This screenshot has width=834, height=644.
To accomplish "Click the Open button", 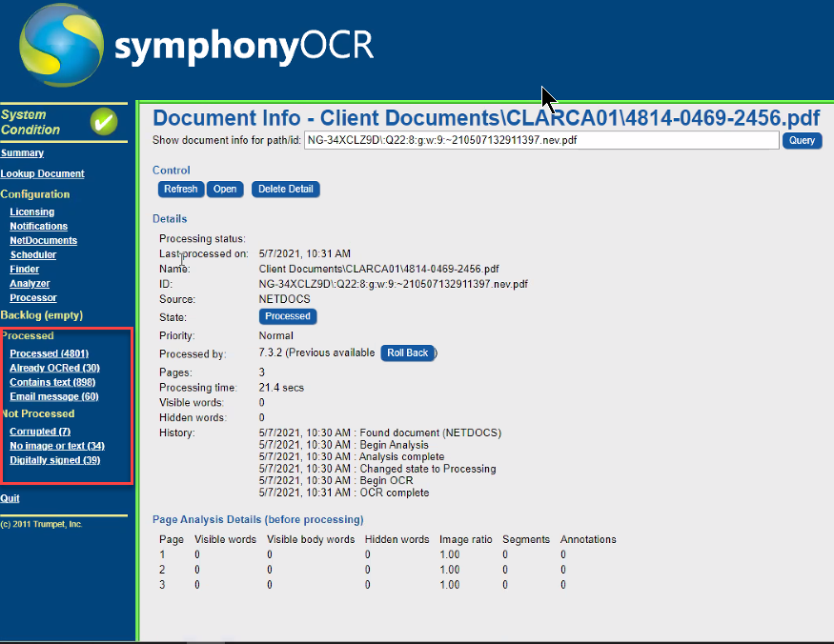I will [x=225, y=190].
